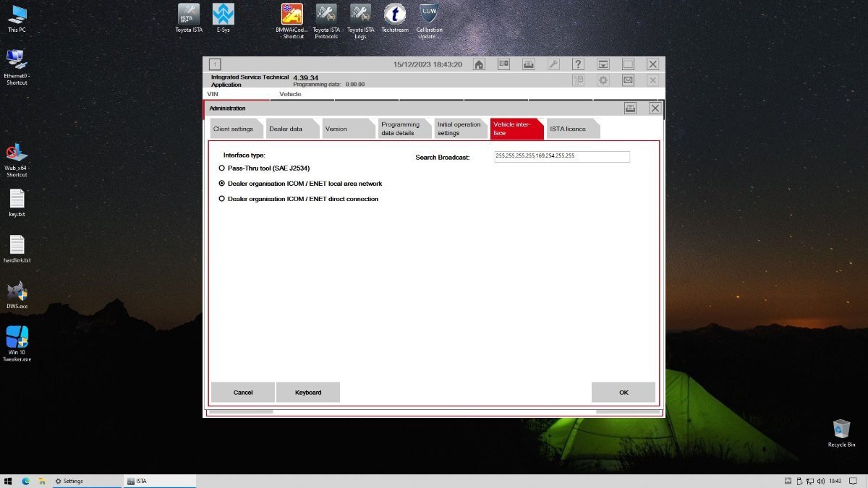Open ISTA help via the question mark icon
The height and width of the screenshot is (488, 868).
(x=577, y=64)
